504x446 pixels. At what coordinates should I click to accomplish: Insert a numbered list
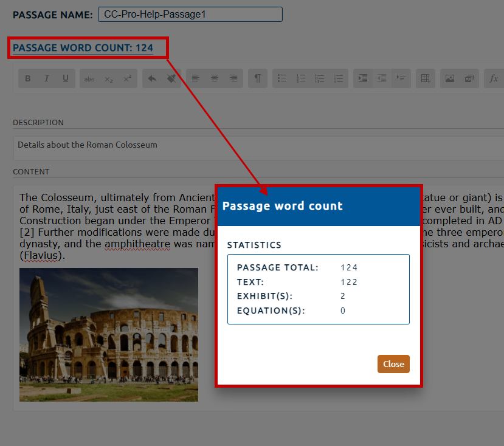point(301,78)
